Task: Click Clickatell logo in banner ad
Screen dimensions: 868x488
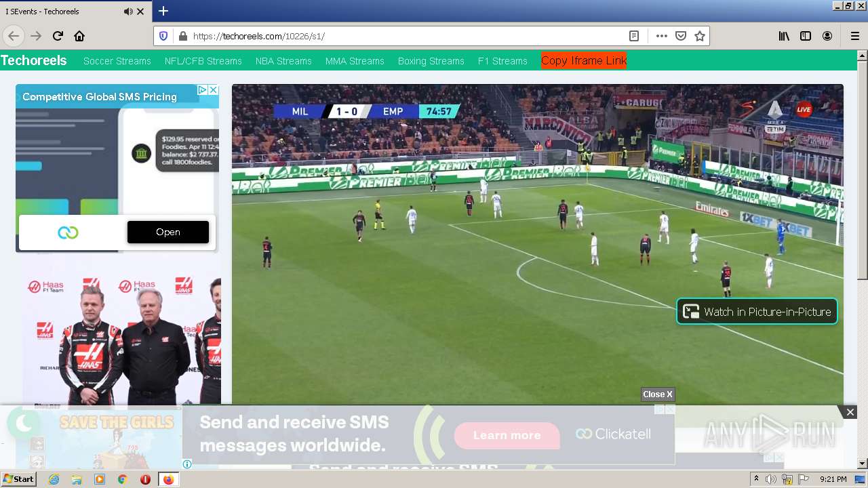Action: point(613,434)
